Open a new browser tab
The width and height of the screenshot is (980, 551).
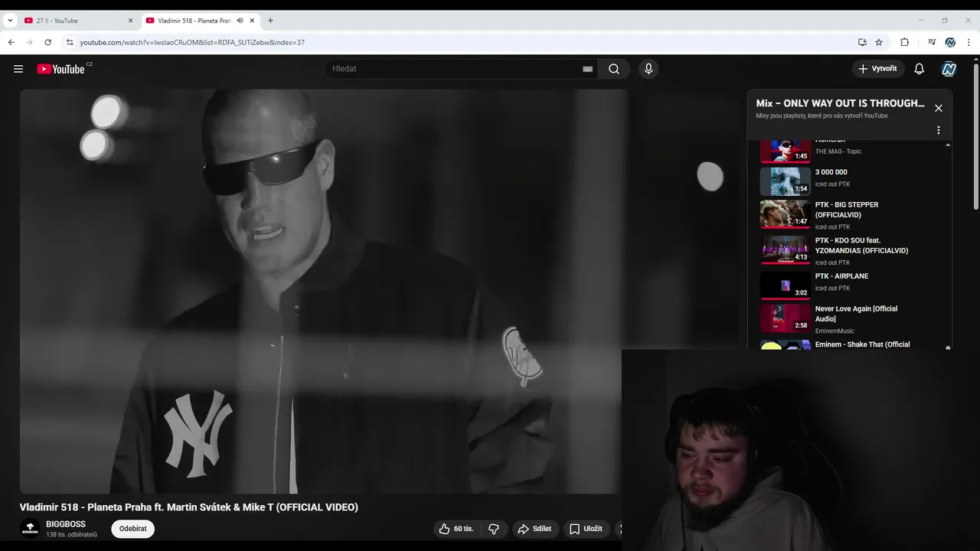(x=270, y=21)
